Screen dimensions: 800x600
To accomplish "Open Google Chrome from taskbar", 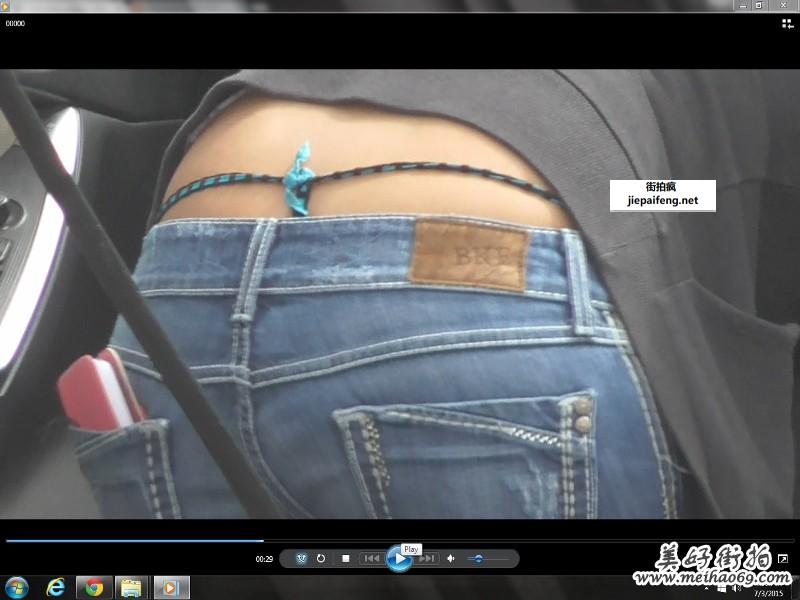I will coord(94,587).
